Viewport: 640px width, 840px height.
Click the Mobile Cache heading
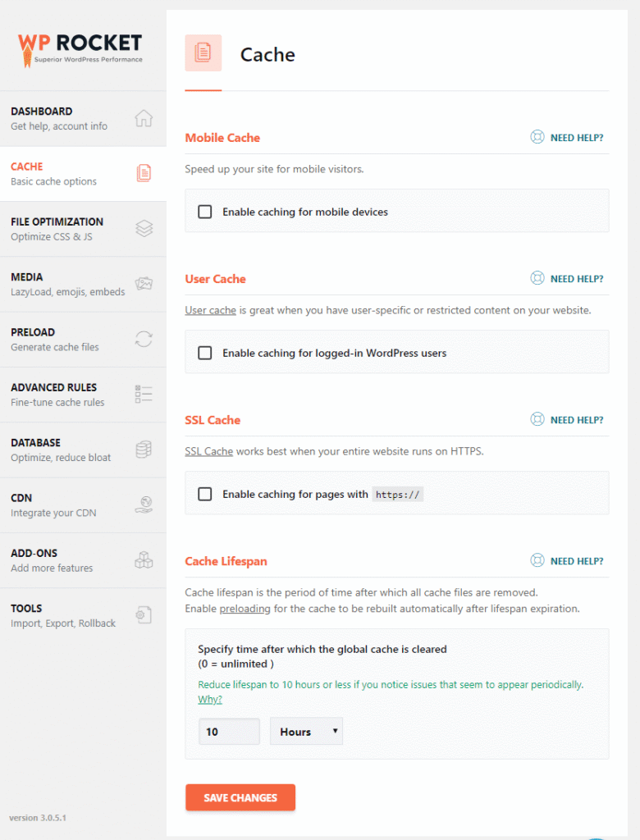pyautogui.click(x=222, y=138)
